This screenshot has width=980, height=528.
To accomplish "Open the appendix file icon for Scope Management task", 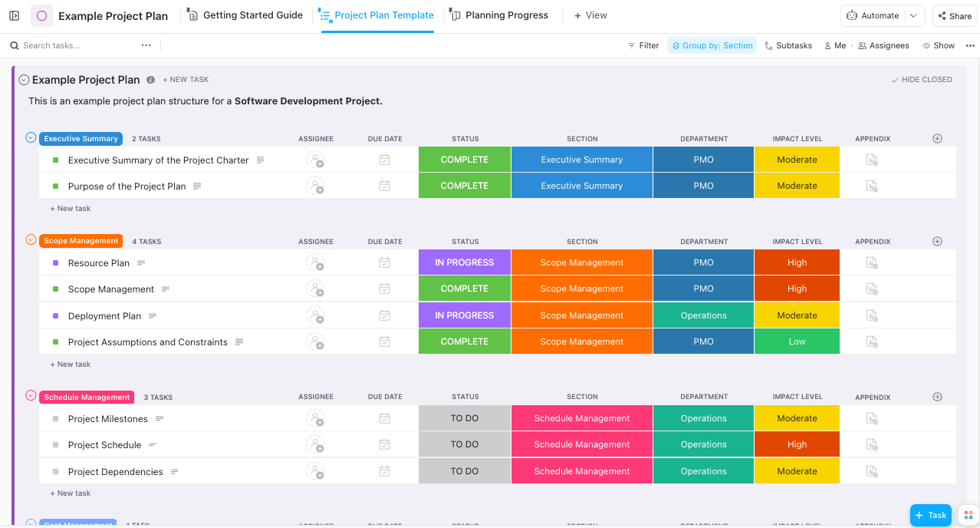I will coord(871,289).
